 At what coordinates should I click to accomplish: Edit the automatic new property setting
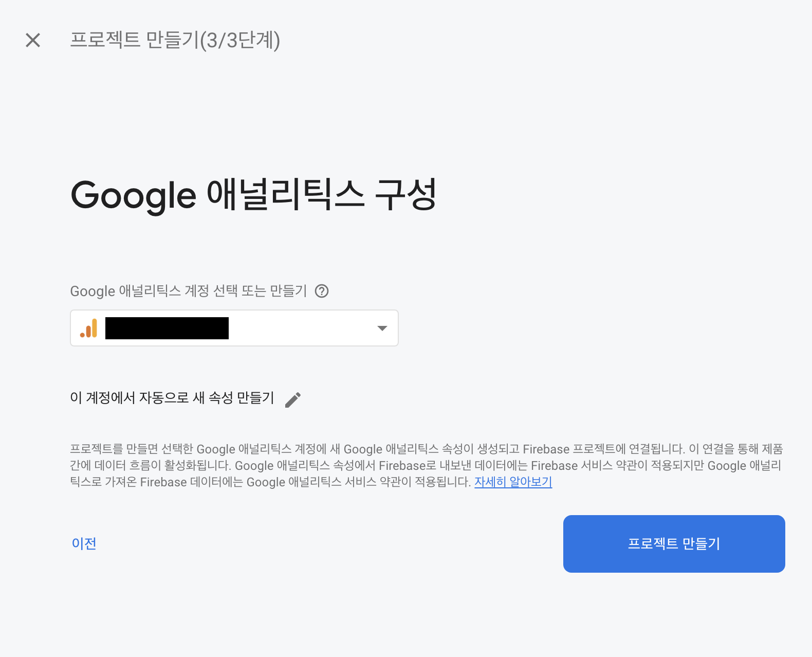coord(293,399)
